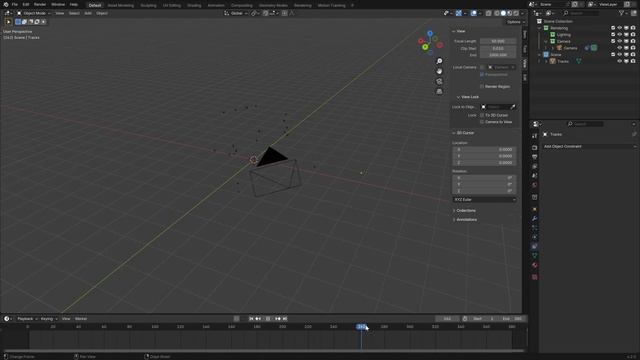Hide the Lighting collection via eye icon

(x=619, y=35)
